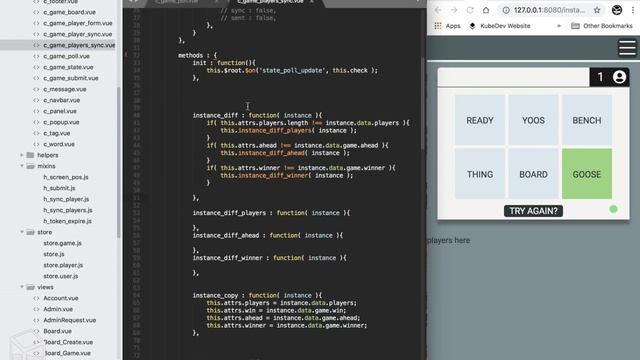This screenshot has height=360, width=640.
Task: Open h_sync_players.js in the sidebar
Action: 68,210
